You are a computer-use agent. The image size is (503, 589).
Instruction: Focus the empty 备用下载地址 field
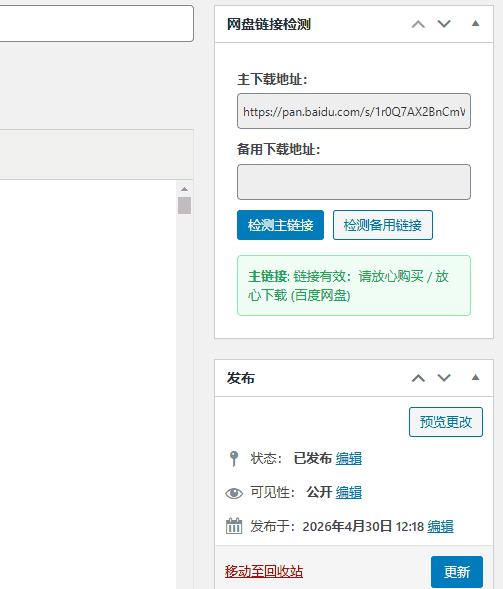(353, 182)
